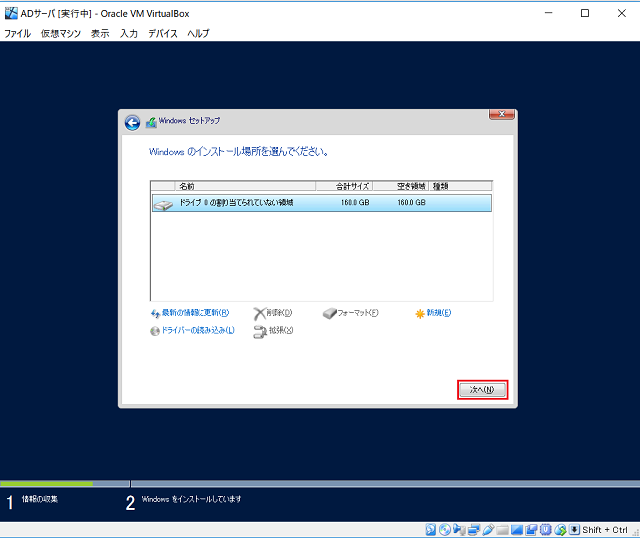
Task: Click 次へ(N) button to continue
Action: [x=482, y=389]
